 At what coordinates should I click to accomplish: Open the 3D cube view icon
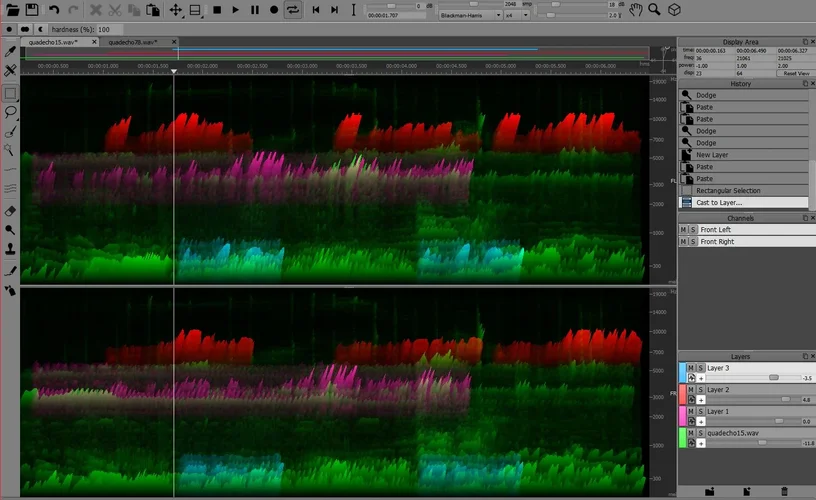click(x=675, y=9)
